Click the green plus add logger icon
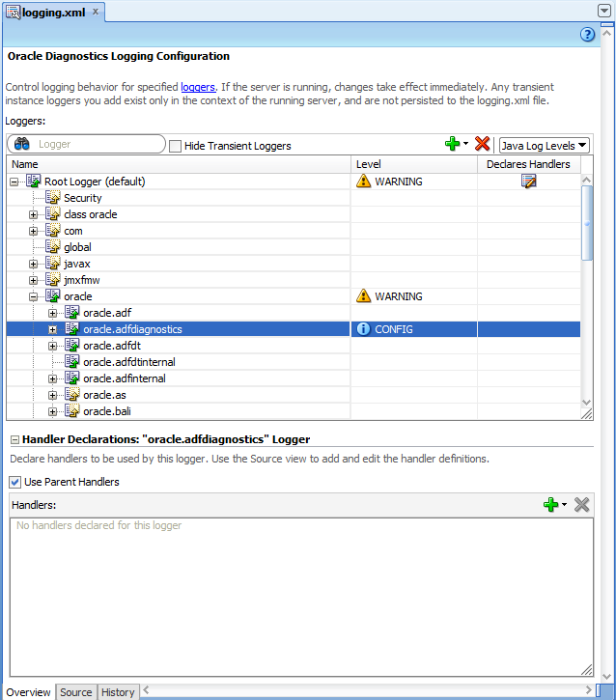The image size is (616, 700). (x=452, y=144)
